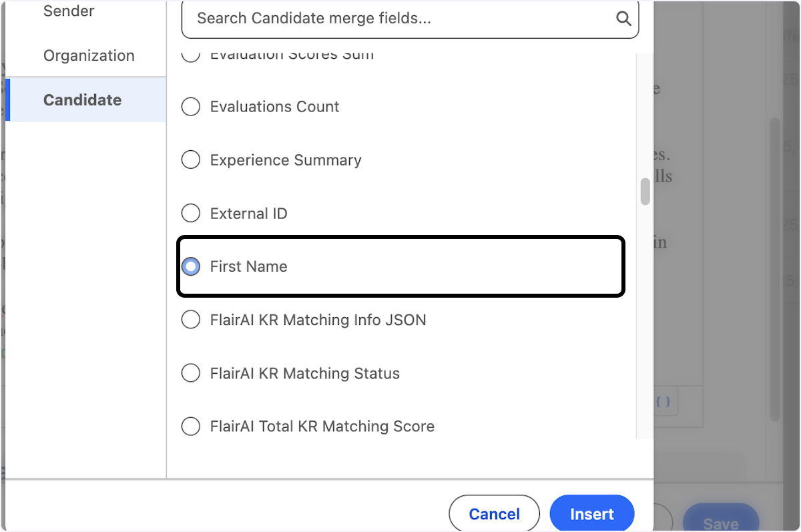Screen dimensions: 801x532
Task: Select the Candidate category in sidebar
Action: point(82,99)
